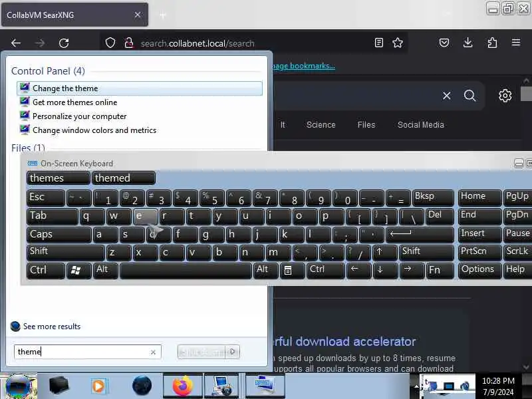Click the Firefox address bar URL
This screenshot has width=532, height=399.
tap(198, 43)
